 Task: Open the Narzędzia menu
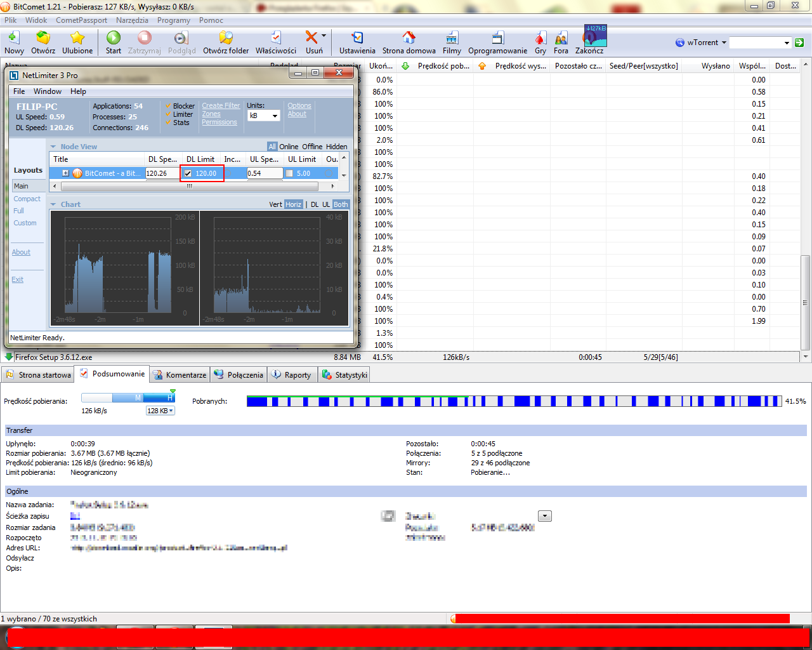coord(132,20)
